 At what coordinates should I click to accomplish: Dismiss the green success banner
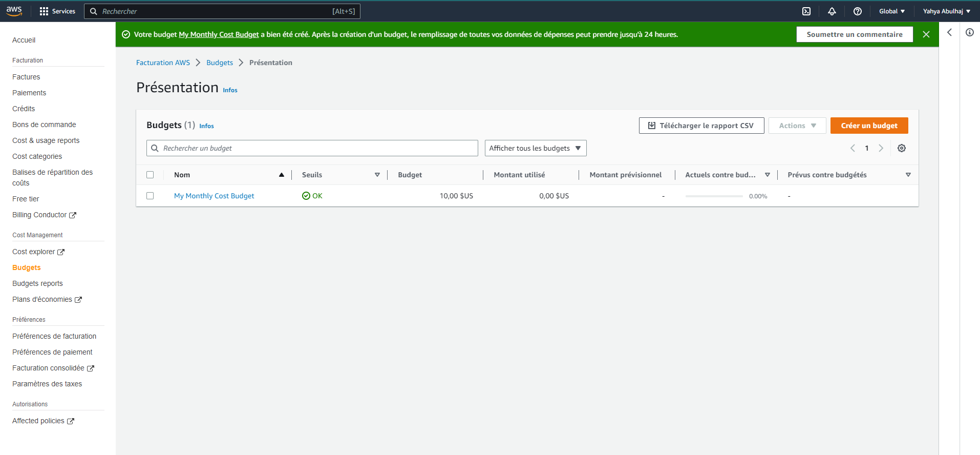pos(926,34)
